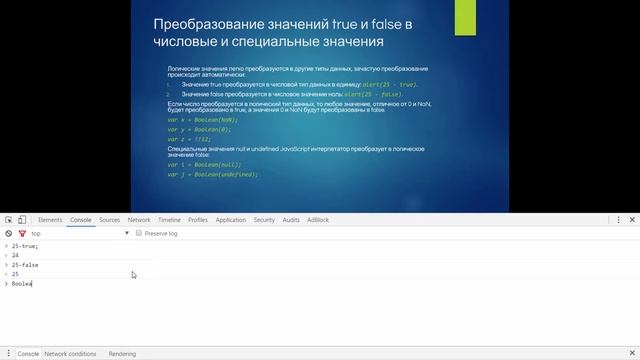Activate the inspect element picker icon
Image resolution: width=640 pixels, height=360 pixels.
tap(9, 220)
